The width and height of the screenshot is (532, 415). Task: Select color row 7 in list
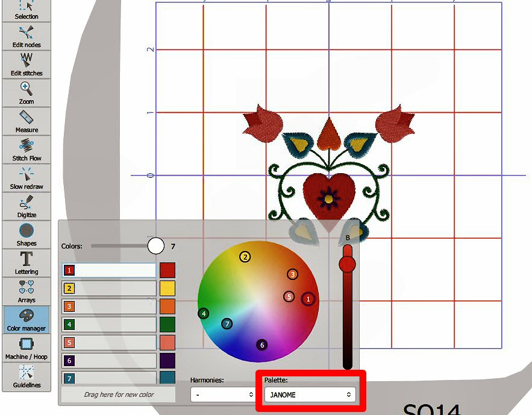pyautogui.click(x=109, y=378)
